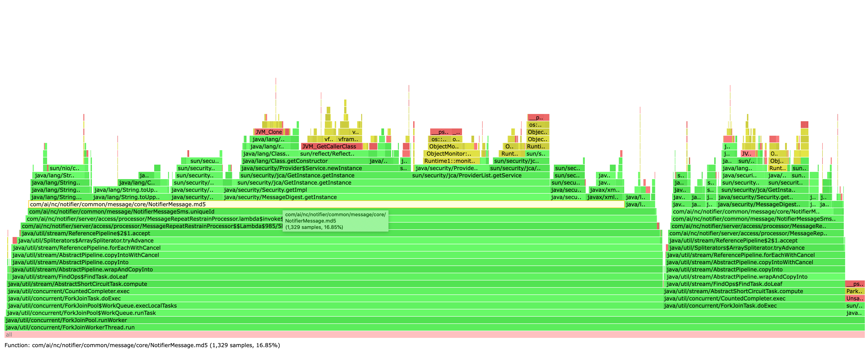Click red Unsa.. frame
Screen dimensions: 868x351
(x=855, y=299)
